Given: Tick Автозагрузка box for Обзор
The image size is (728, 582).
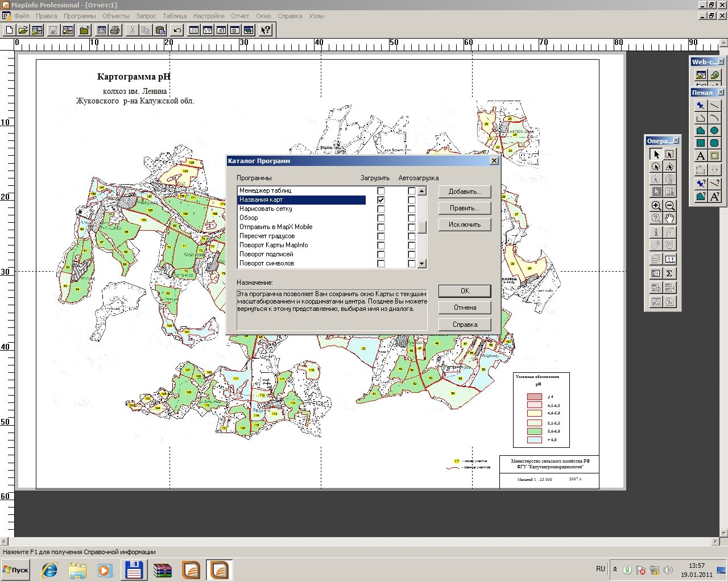Looking at the screenshot, I should coord(412,218).
